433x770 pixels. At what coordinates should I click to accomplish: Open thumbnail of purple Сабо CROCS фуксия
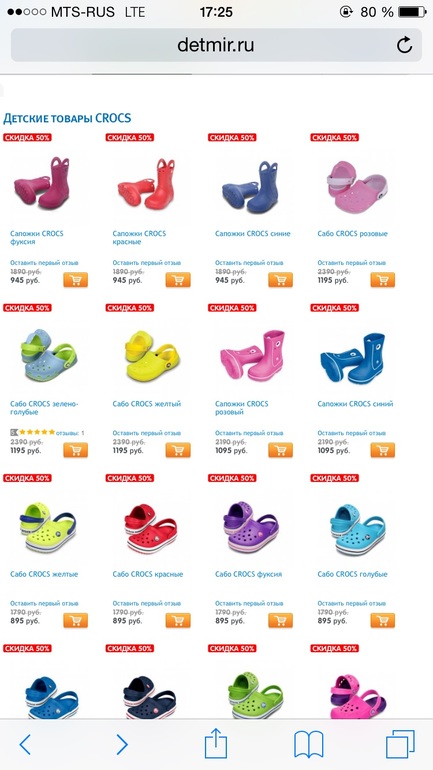click(250, 528)
